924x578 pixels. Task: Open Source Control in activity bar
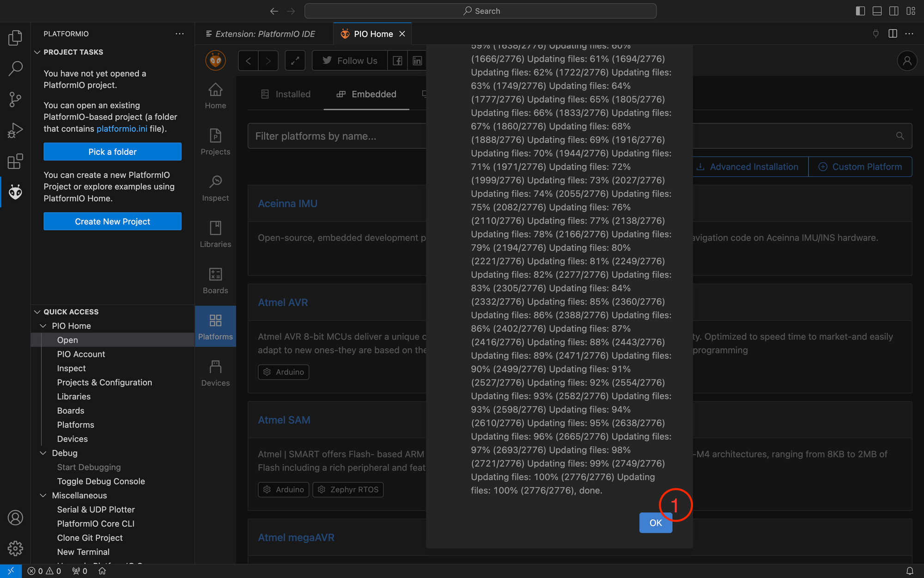[15, 99]
